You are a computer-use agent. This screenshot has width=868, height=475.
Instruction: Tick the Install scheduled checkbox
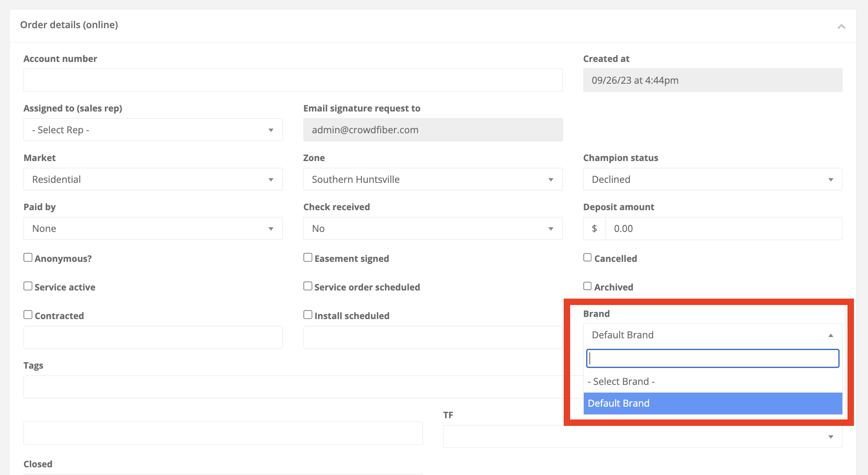[x=308, y=315]
